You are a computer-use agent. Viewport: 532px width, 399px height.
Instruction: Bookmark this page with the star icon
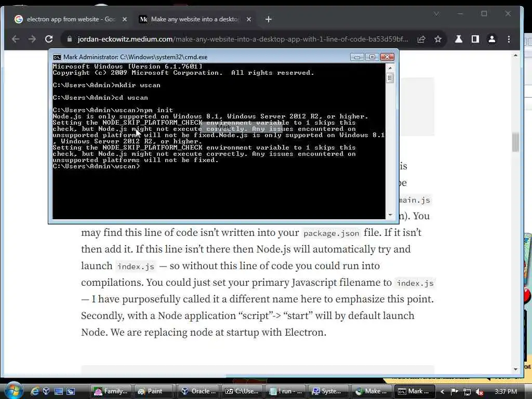[438, 39]
